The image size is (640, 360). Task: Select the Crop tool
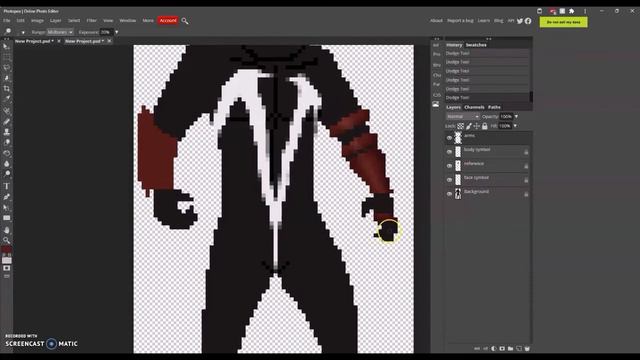[x=7, y=88]
